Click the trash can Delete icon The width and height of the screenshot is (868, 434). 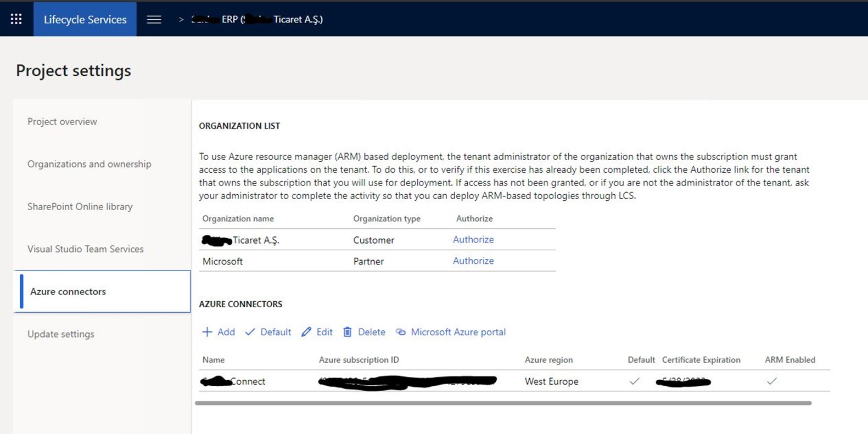click(x=348, y=332)
